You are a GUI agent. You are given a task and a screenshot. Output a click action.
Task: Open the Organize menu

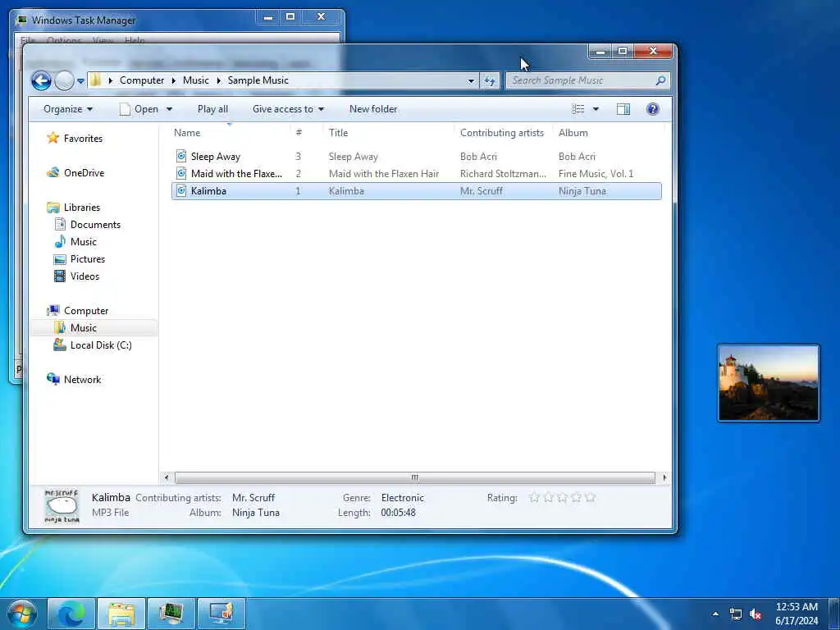pos(68,109)
